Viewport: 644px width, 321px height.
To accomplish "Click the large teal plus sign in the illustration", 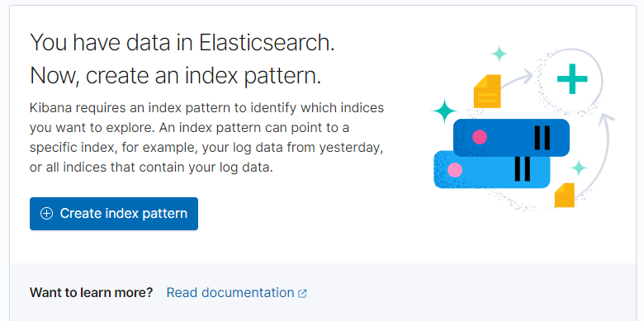I will point(572,79).
